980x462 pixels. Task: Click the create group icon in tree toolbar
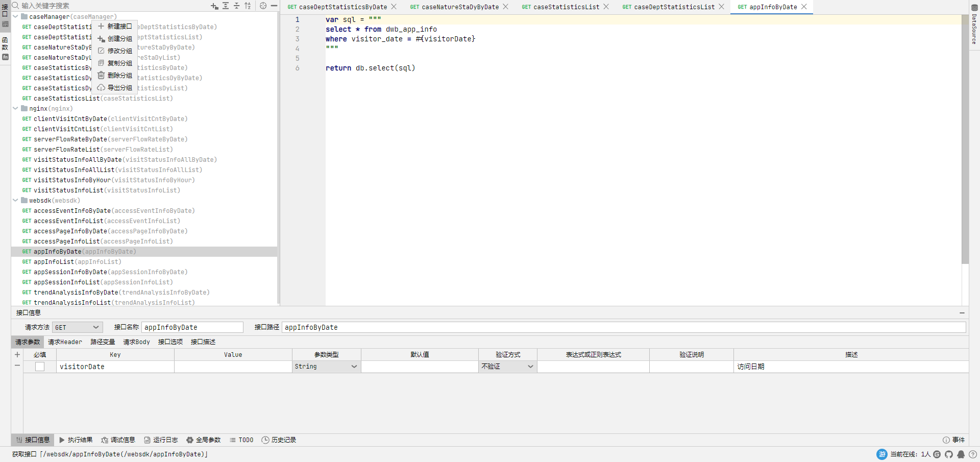pyautogui.click(x=214, y=6)
